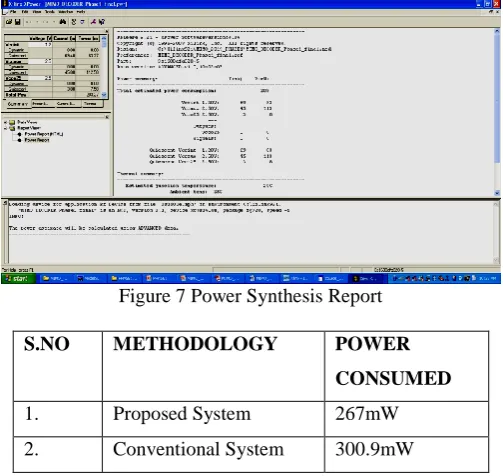Switch to the Current tab
The height and width of the screenshot is (476, 503).
click(x=69, y=104)
